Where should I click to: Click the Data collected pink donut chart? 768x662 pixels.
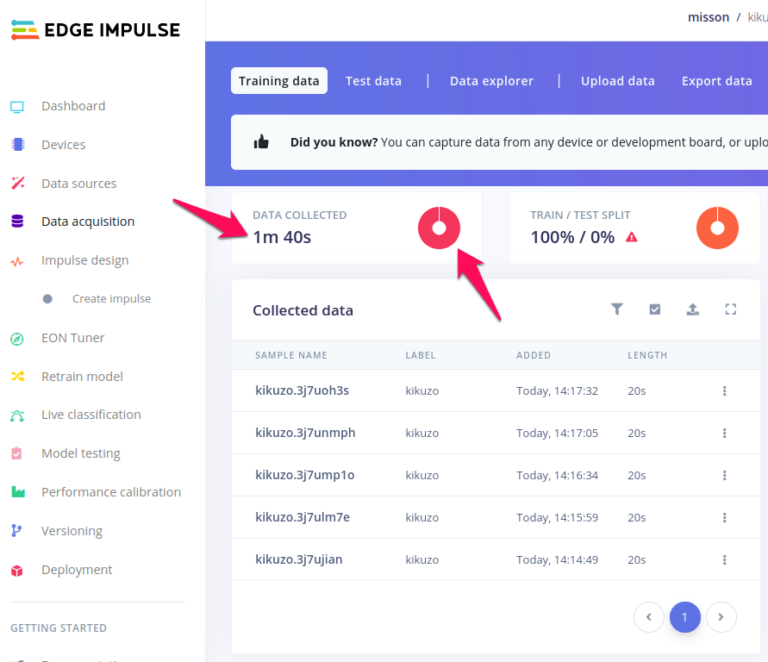(x=438, y=228)
